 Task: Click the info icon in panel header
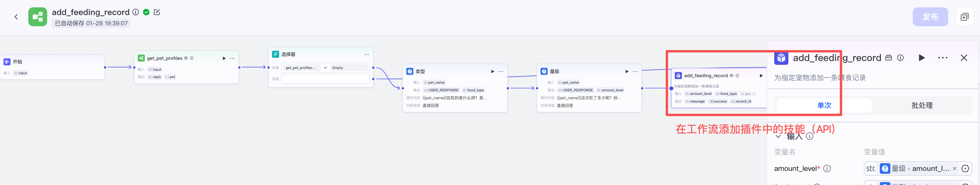point(900,58)
